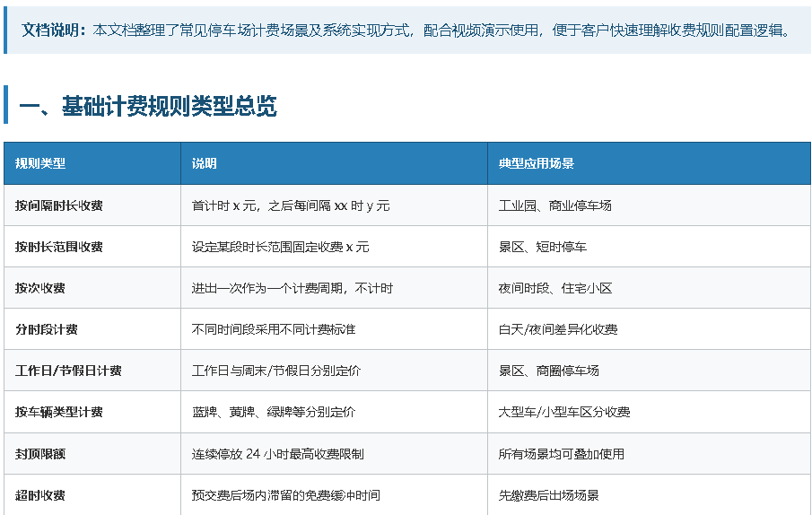The width and height of the screenshot is (812, 515).
Task: Click the 文档说明 note box
Action: pos(407,30)
